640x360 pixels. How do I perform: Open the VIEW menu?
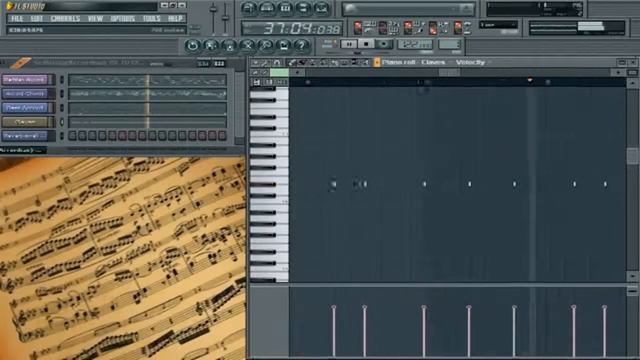click(x=96, y=19)
